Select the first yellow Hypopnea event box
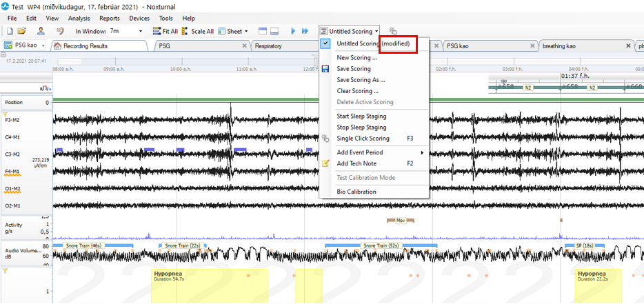644x304 pixels. pyautogui.click(x=209, y=285)
